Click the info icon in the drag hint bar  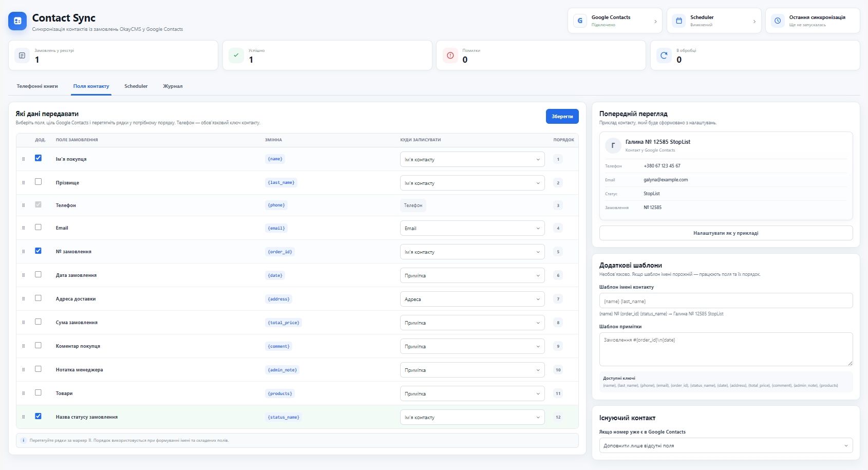click(23, 440)
